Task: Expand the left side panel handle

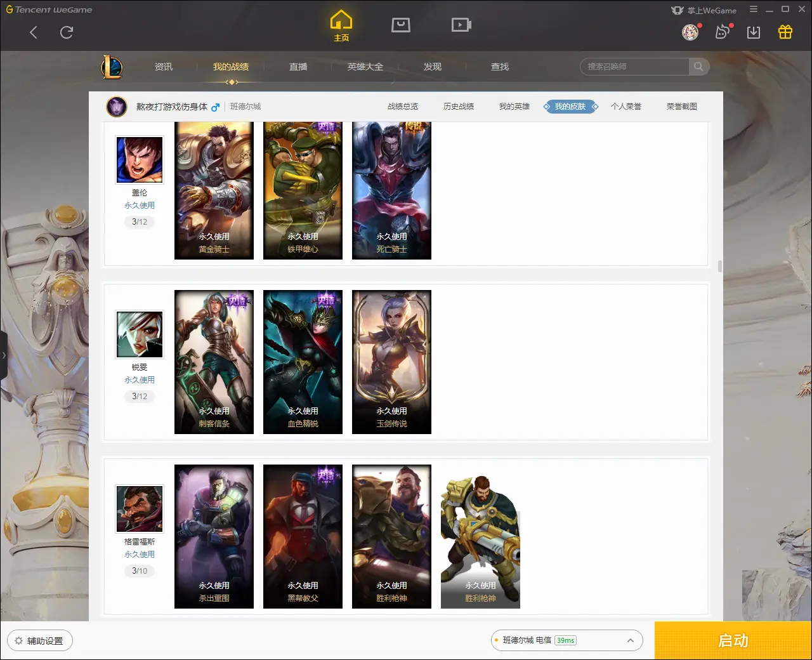Action: click(3, 355)
